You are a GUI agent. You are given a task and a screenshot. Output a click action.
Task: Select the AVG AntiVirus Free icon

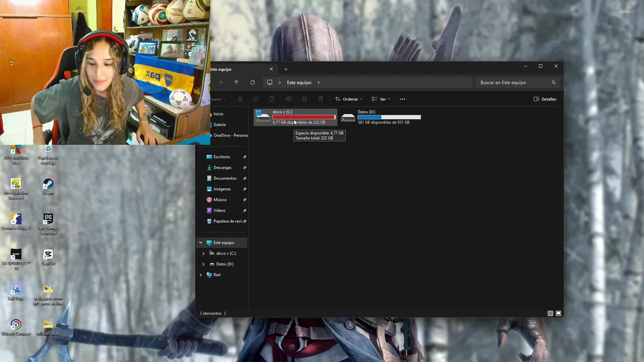pos(16,155)
